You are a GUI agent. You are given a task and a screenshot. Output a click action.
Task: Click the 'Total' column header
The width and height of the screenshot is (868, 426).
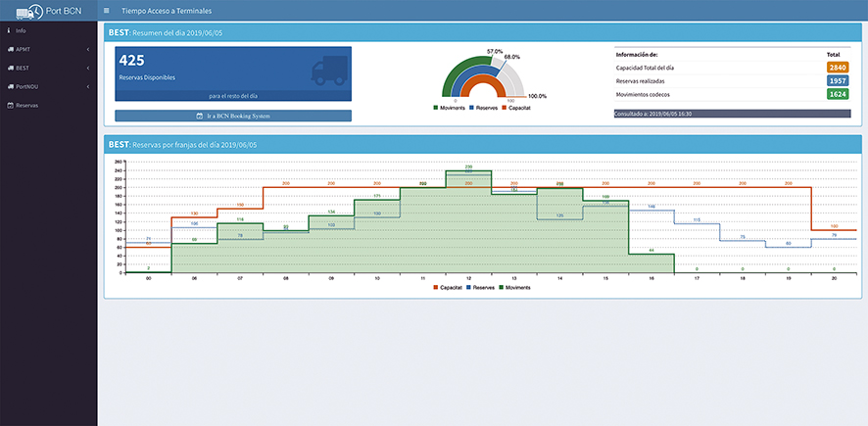coord(833,55)
